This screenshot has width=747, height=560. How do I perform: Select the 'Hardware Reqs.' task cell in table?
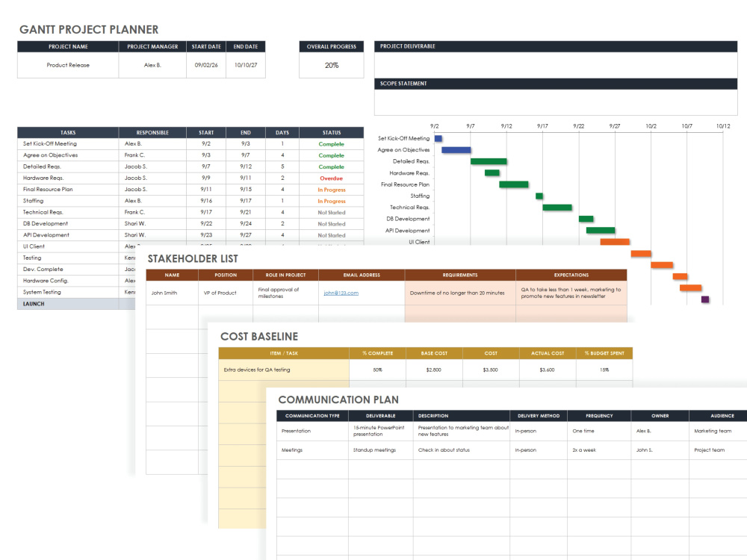click(x=68, y=178)
